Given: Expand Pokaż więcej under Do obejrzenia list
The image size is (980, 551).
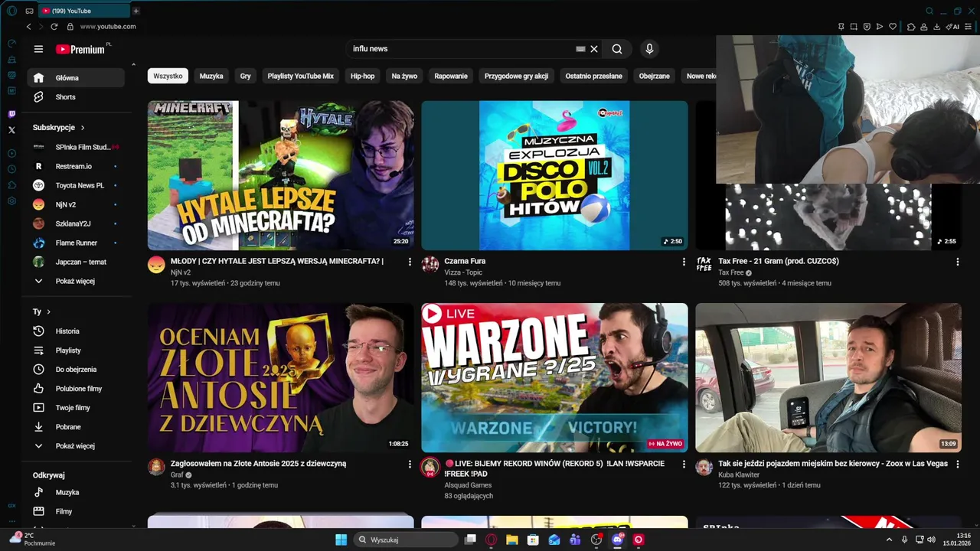Looking at the screenshot, I should click(75, 446).
